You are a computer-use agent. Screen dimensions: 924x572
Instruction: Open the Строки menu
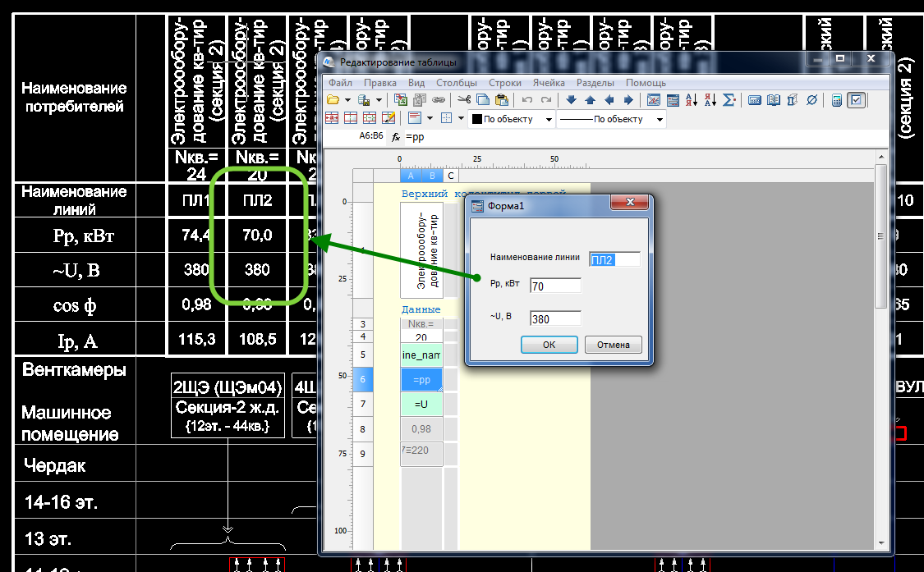[505, 83]
